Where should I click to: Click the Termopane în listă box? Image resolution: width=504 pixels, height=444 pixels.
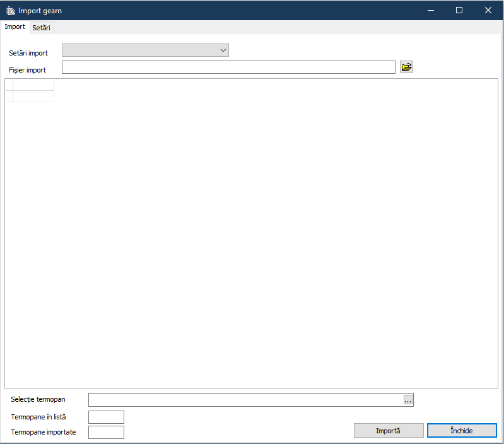point(106,417)
